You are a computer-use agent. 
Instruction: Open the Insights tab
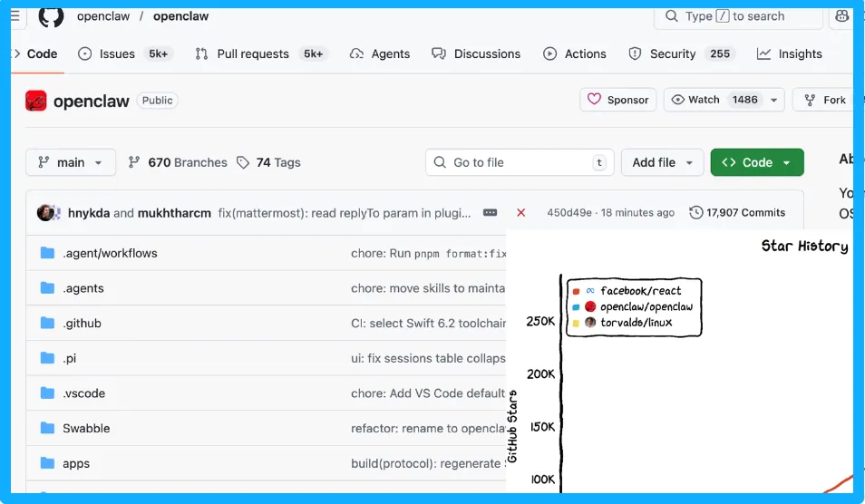pyautogui.click(x=790, y=54)
